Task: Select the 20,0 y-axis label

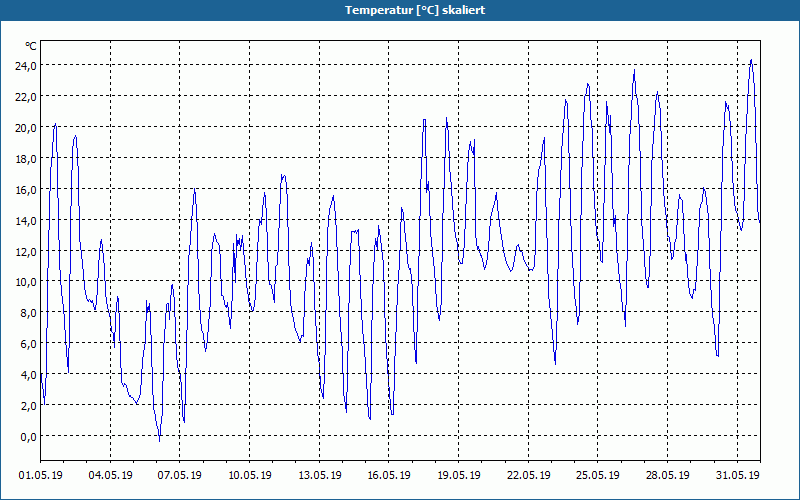Action: [x=26, y=128]
